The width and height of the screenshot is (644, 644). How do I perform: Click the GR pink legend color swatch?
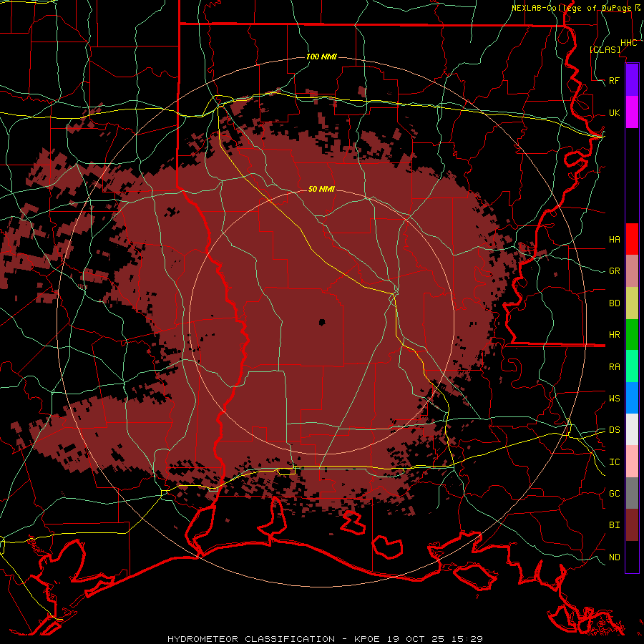(x=632, y=271)
